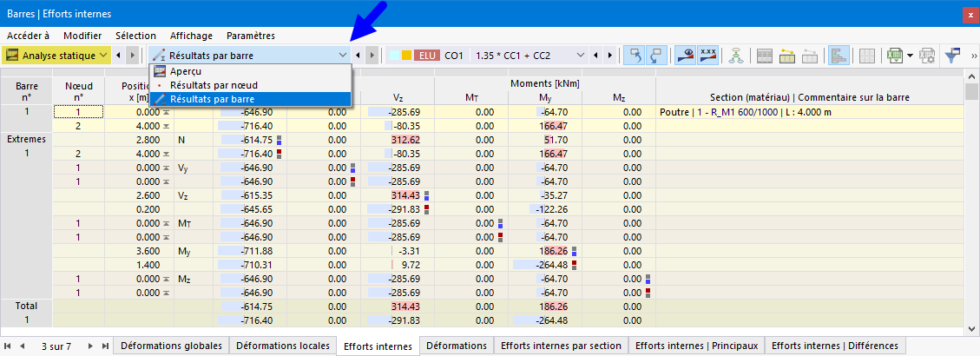Collapse the Résultats par barre combo box
Screen dimensions: 980x356
343,55
